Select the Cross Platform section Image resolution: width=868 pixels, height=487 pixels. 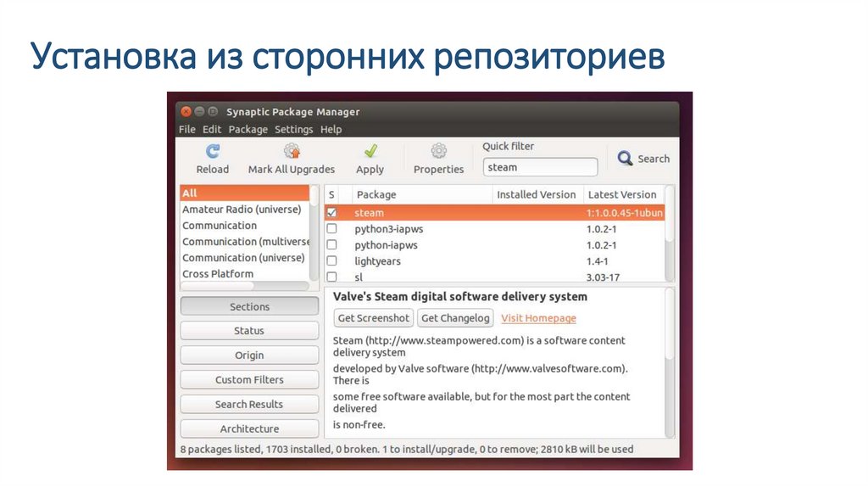click(x=244, y=274)
